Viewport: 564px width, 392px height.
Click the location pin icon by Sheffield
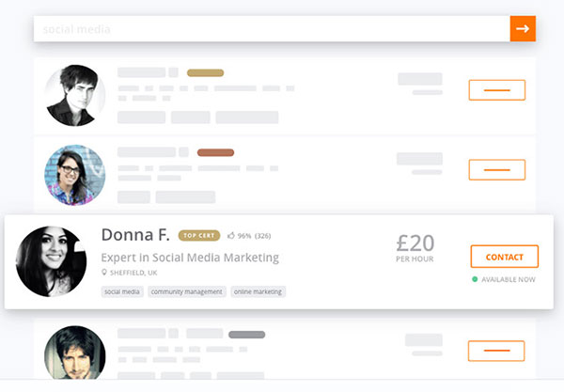click(104, 273)
